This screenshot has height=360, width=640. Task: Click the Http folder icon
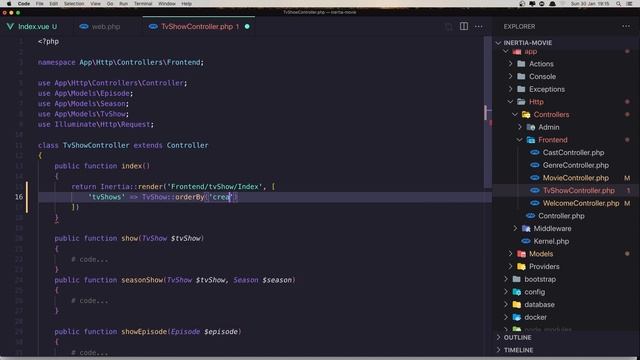pos(521,102)
